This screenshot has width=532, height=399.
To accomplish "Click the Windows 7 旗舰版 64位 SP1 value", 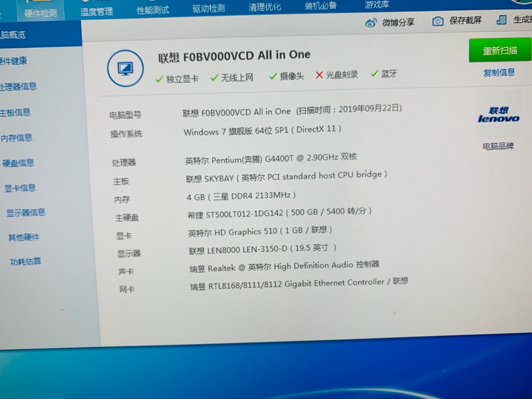I will (x=262, y=130).
